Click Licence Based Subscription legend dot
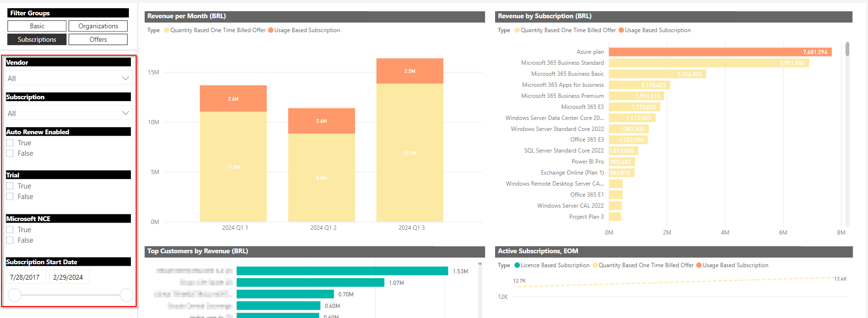 [517, 265]
